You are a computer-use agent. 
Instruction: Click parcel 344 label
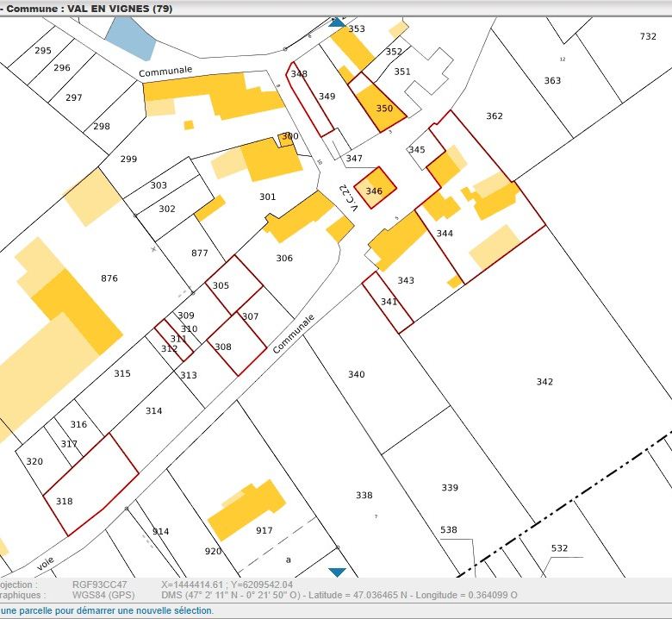(445, 234)
